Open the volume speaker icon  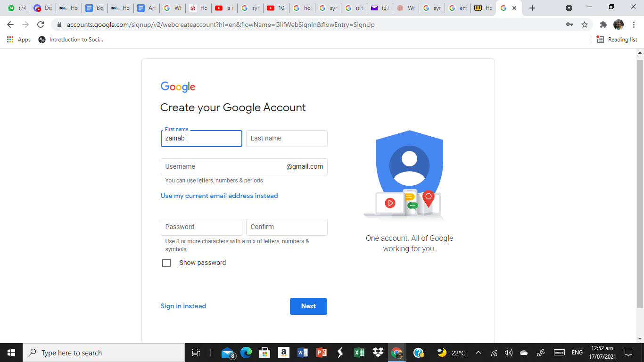tap(508, 353)
